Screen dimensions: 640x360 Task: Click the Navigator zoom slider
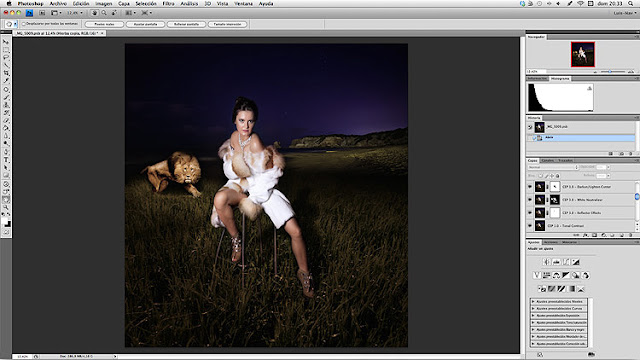610,71
